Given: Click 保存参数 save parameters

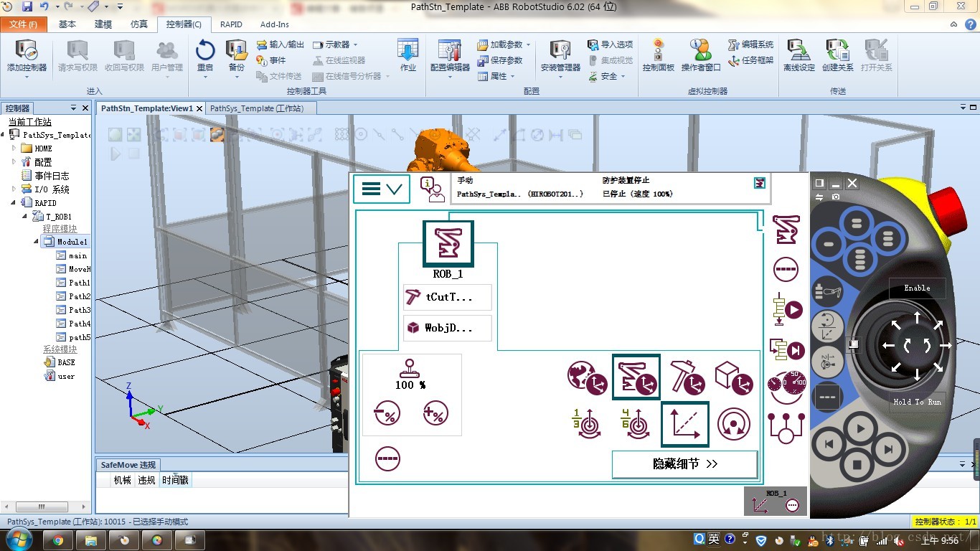Looking at the screenshot, I should tap(500, 60).
